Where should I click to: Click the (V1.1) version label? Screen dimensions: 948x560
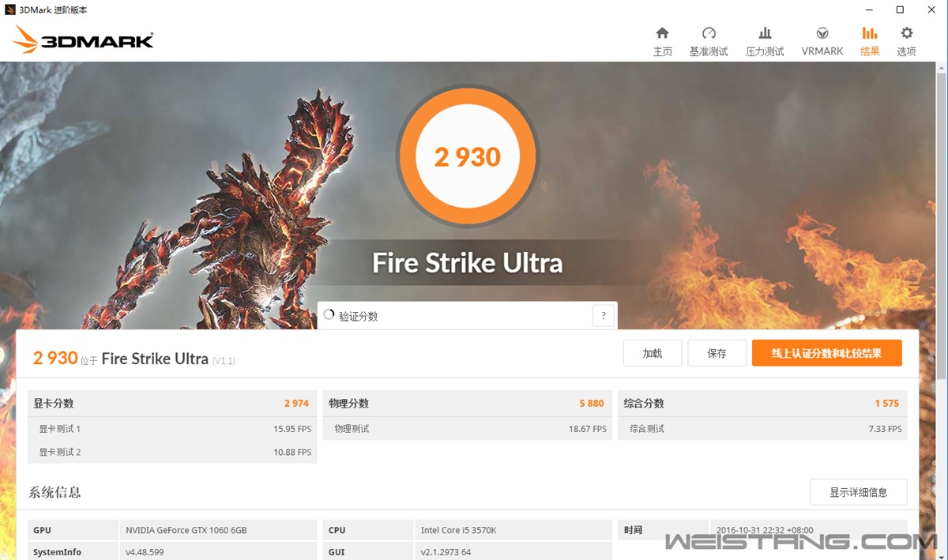pos(224,360)
